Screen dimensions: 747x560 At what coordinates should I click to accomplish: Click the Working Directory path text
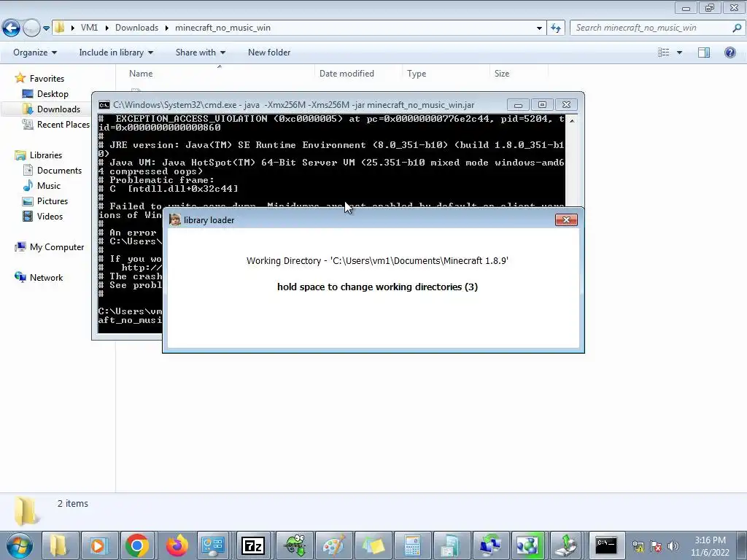tap(377, 260)
